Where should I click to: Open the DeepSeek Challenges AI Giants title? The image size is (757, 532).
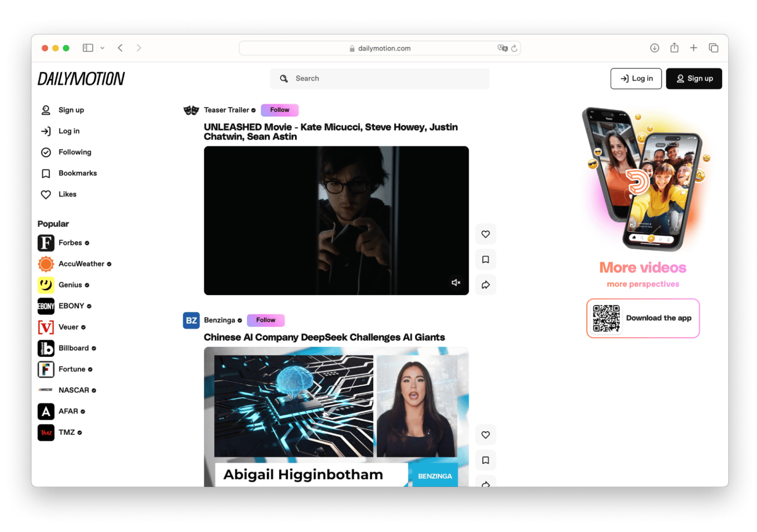[x=324, y=337]
